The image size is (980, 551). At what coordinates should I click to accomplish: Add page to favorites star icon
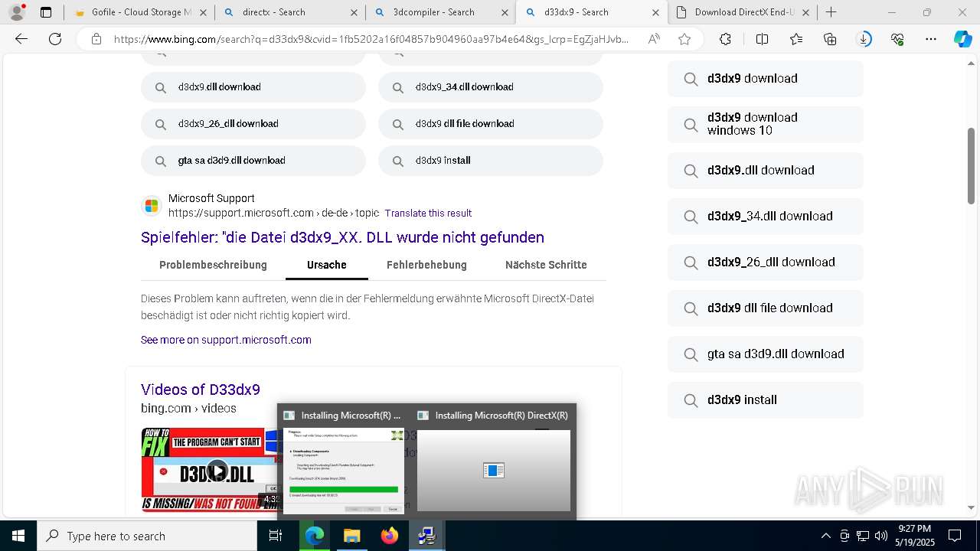684,39
